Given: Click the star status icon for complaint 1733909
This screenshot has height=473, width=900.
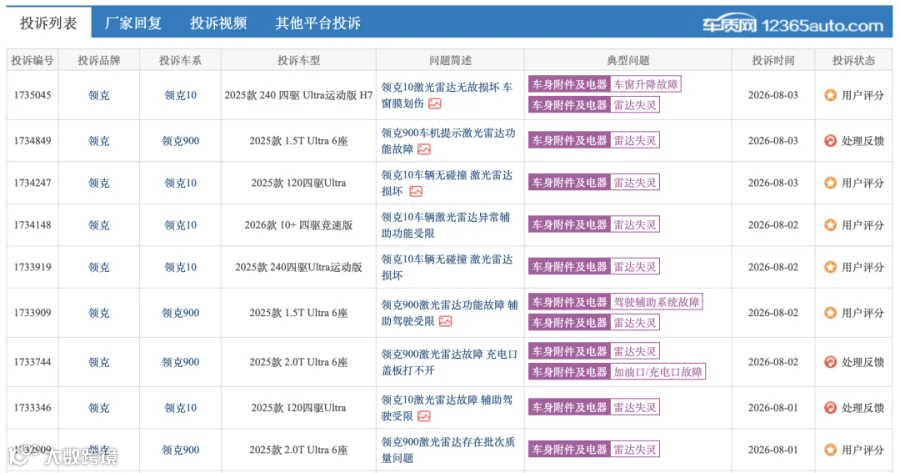Looking at the screenshot, I should (x=830, y=313).
